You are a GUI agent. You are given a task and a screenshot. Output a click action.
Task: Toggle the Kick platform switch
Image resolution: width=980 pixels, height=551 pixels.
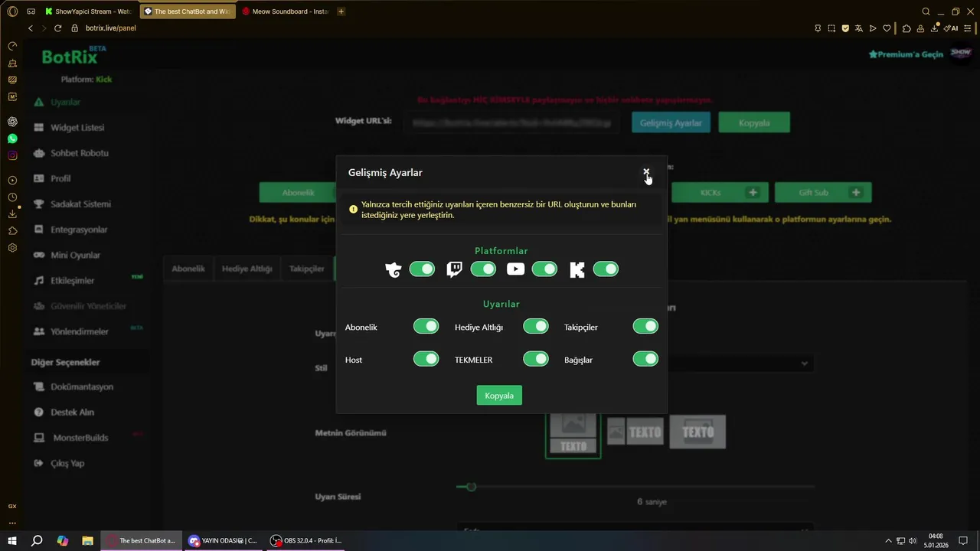606,269
